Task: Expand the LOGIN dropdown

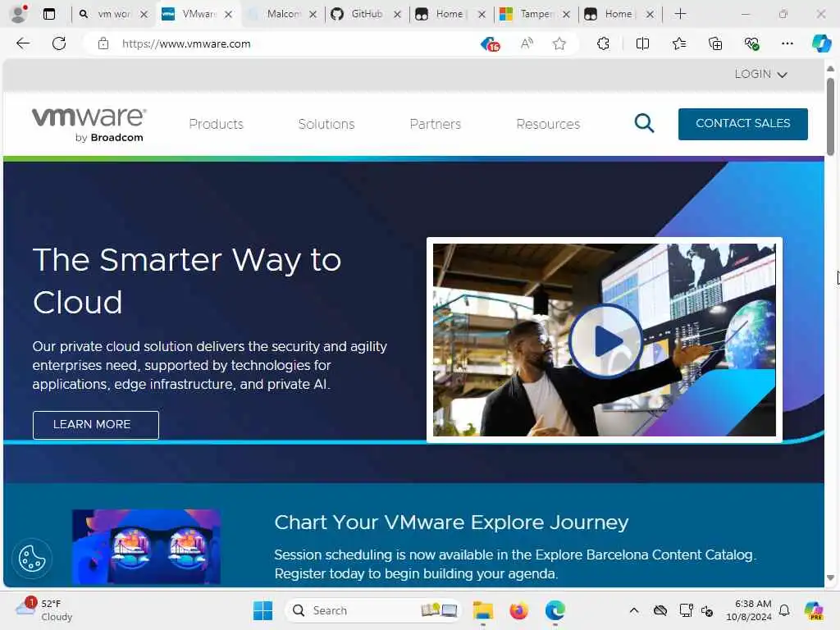Action: (760, 74)
